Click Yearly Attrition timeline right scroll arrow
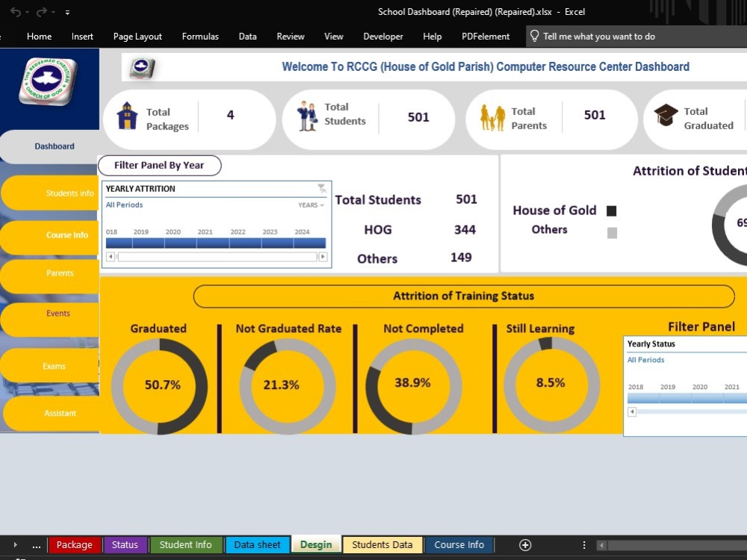The height and width of the screenshot is (560, 747). [323, 257]
